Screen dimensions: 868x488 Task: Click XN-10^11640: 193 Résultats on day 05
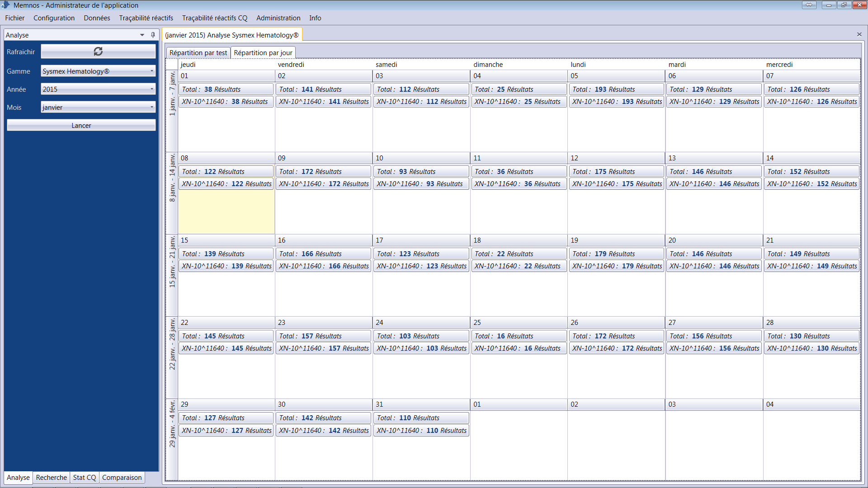click(x=617, y=101)
